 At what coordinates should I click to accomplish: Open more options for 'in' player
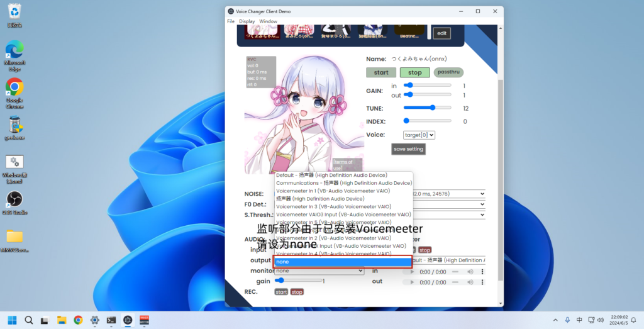(482, 272)
